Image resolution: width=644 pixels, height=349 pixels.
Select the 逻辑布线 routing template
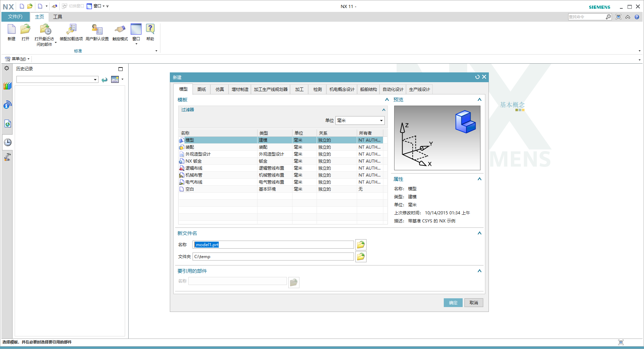pyautogui.click(x=281, y=168)
